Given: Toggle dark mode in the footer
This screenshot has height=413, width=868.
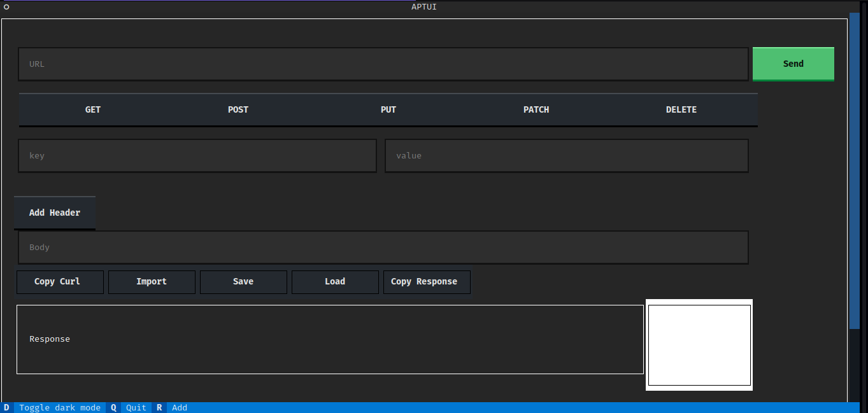Looking at the screenshot, I should (x=59, y=407).
